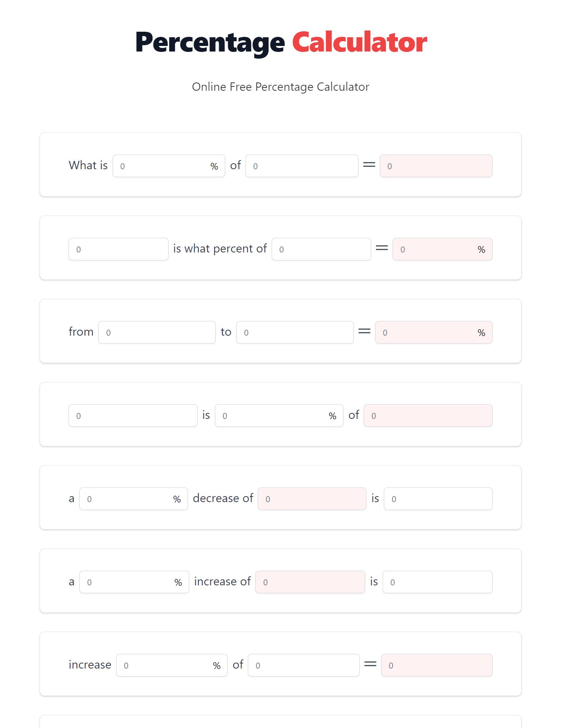Click the "from" value input field
Screen dimensions: 575x728
tap(157, 332)
